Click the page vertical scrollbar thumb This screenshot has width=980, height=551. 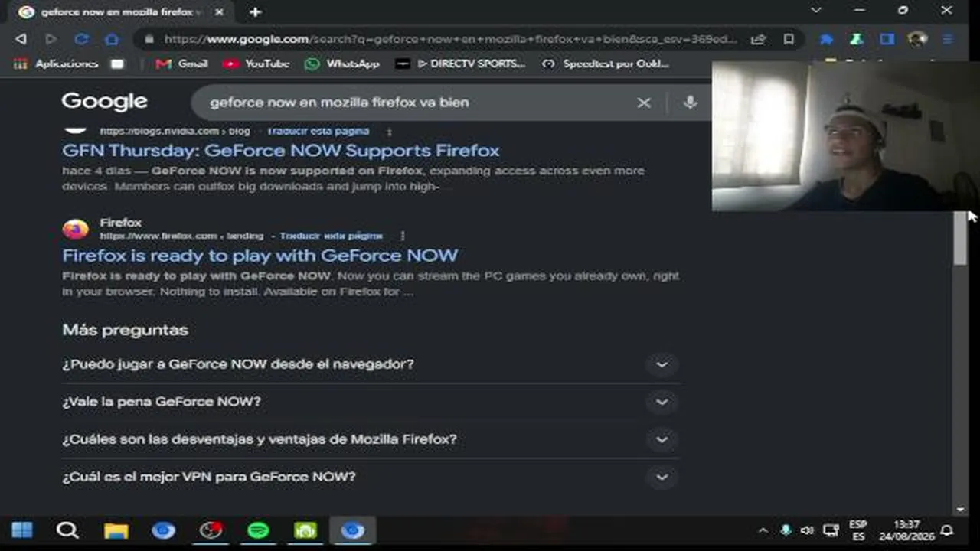point(961,237)
